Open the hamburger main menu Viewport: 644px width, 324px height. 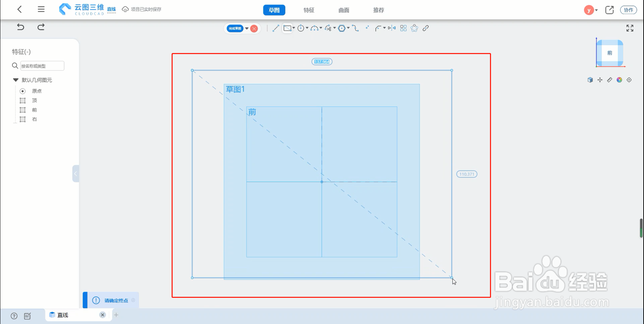point(41,9)
